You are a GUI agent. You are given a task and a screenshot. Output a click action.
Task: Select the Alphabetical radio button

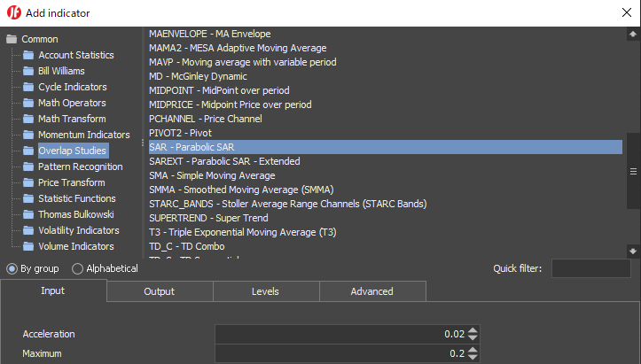78,268
